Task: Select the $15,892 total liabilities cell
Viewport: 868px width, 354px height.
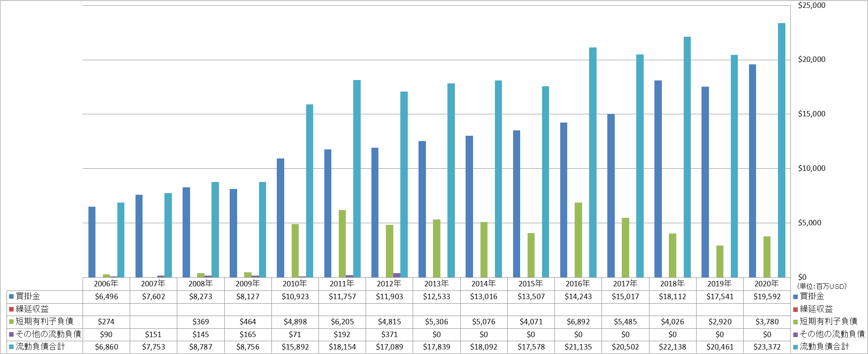Action: (295, 347)
